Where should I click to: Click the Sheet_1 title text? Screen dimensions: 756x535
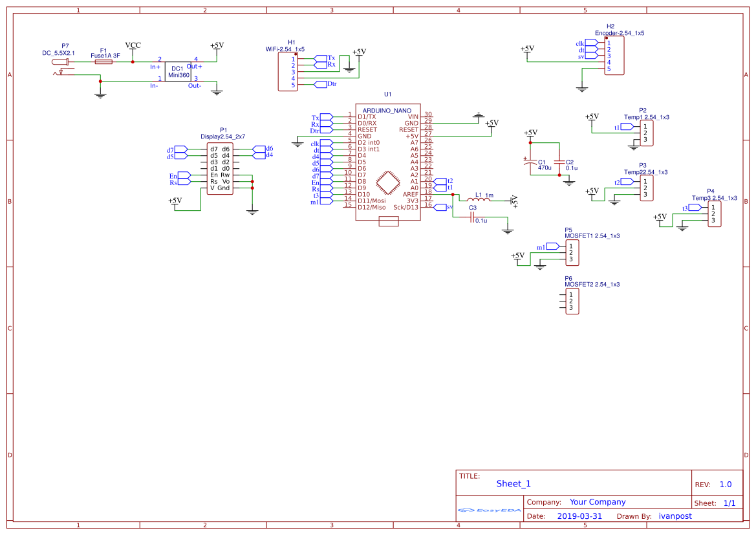point(513,483)
